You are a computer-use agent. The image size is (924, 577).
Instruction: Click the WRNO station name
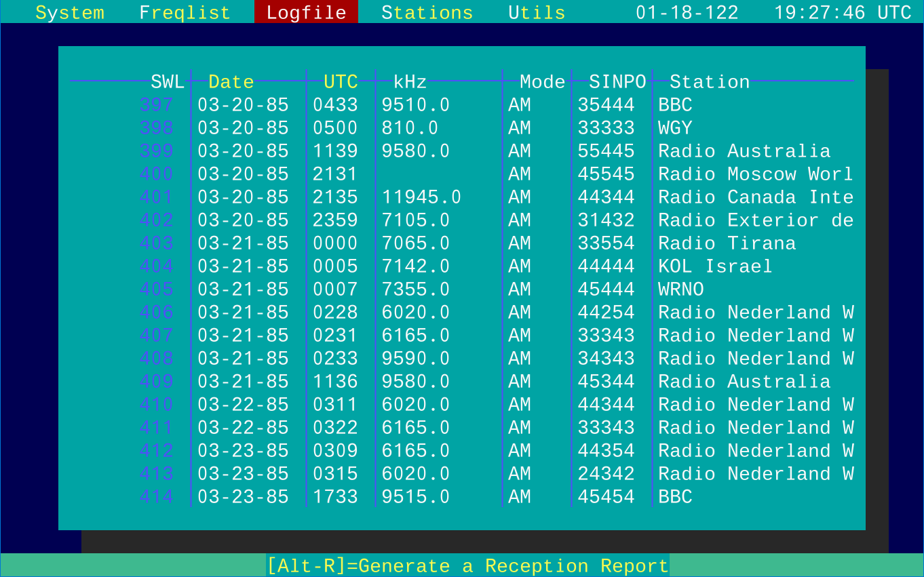[681, 290]
